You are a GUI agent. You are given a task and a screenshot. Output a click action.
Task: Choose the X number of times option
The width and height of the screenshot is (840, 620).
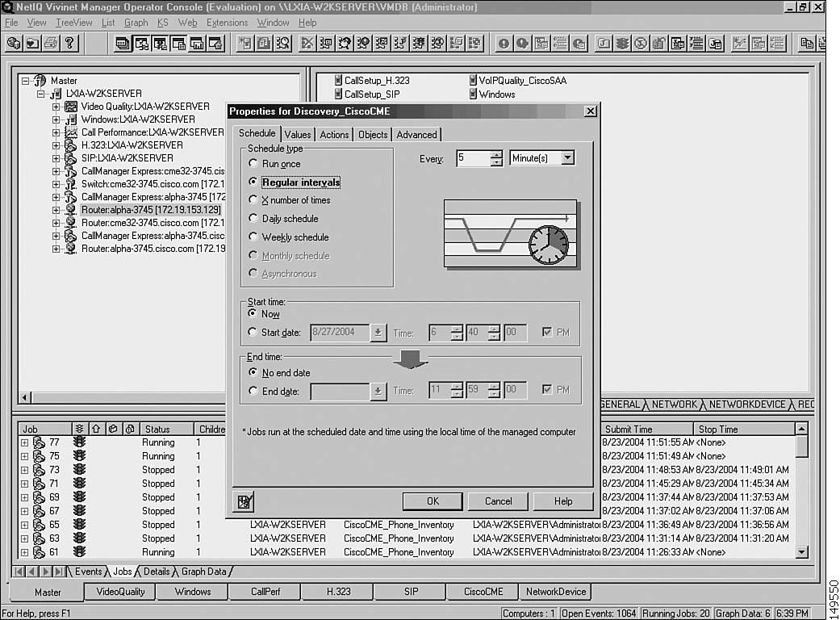253,200
